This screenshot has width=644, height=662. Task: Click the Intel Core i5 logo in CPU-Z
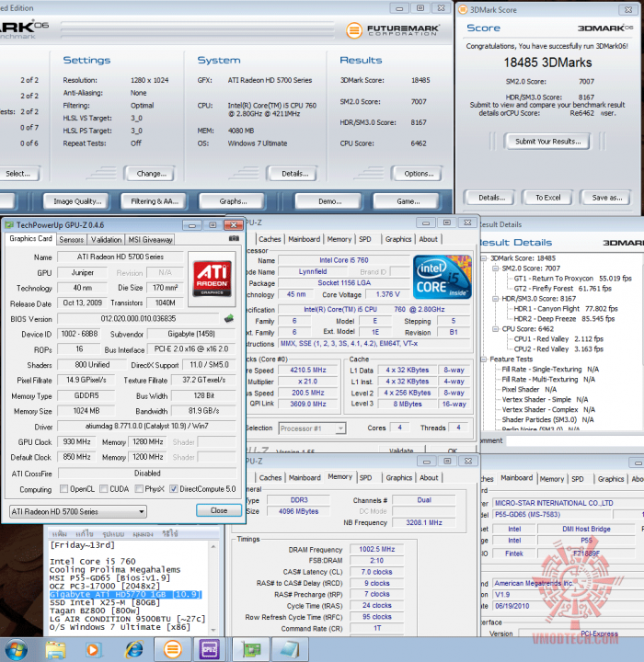pyautogui.click(x=442, y=277)
